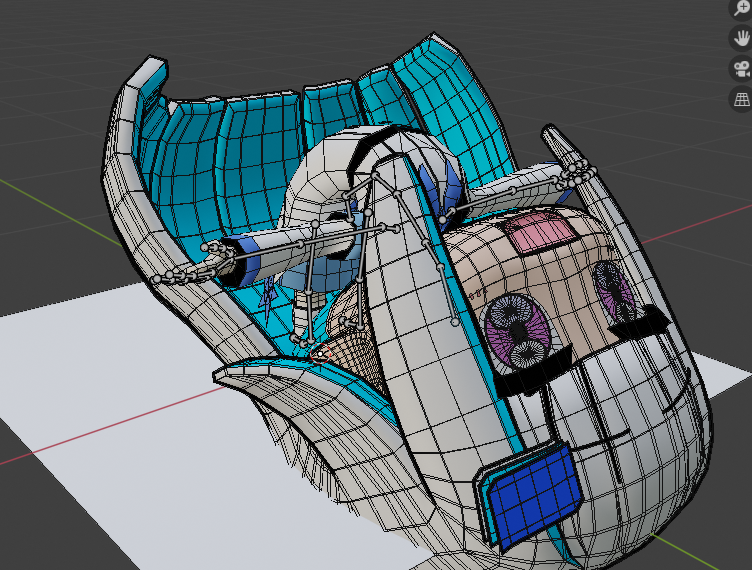The image size is (752, 570).
Task: Click the zoom view magnifier icon
Action: [741, 8]
